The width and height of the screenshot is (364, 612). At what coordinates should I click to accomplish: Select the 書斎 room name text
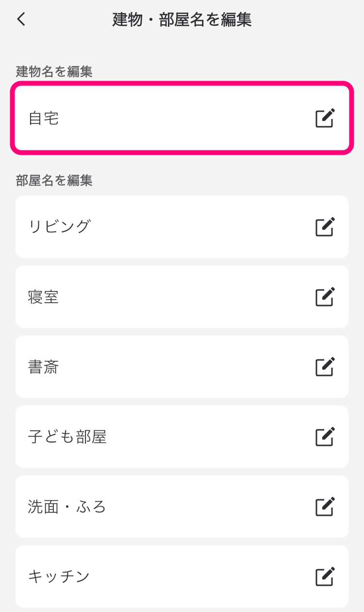[44, 367]
